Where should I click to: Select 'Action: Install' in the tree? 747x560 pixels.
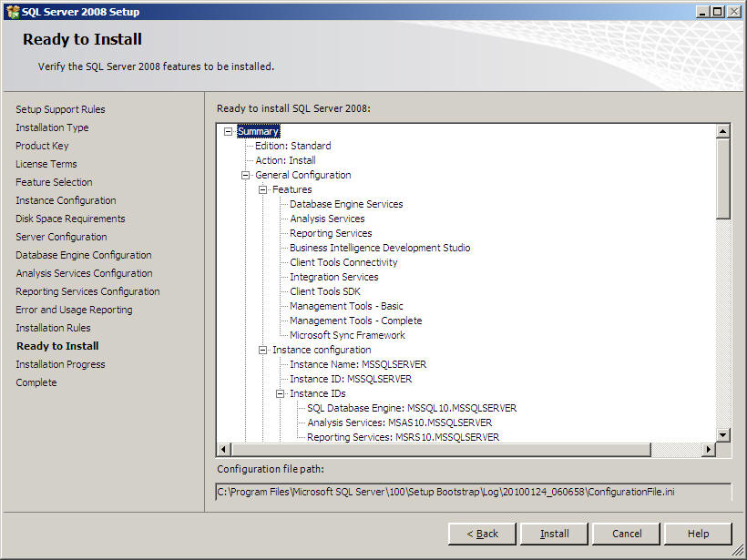pyautogui.click(x=285, y=160)
